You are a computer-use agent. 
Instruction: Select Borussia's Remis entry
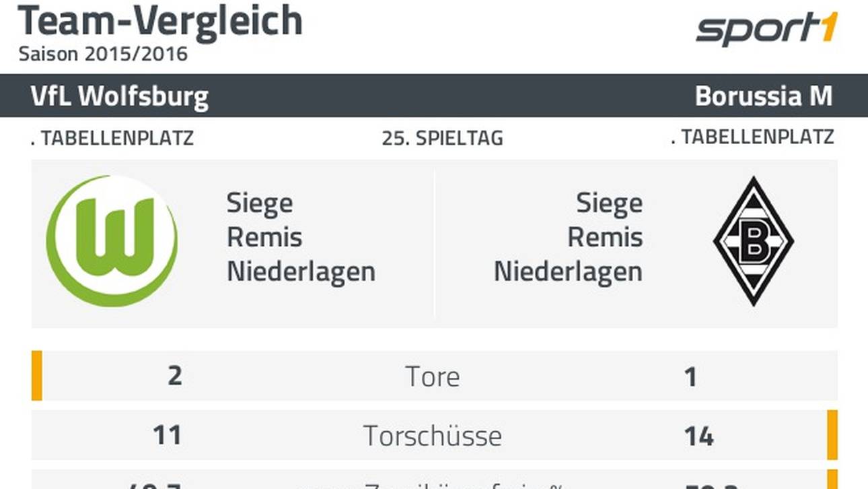pyautogui.click(x=605, y=238)
